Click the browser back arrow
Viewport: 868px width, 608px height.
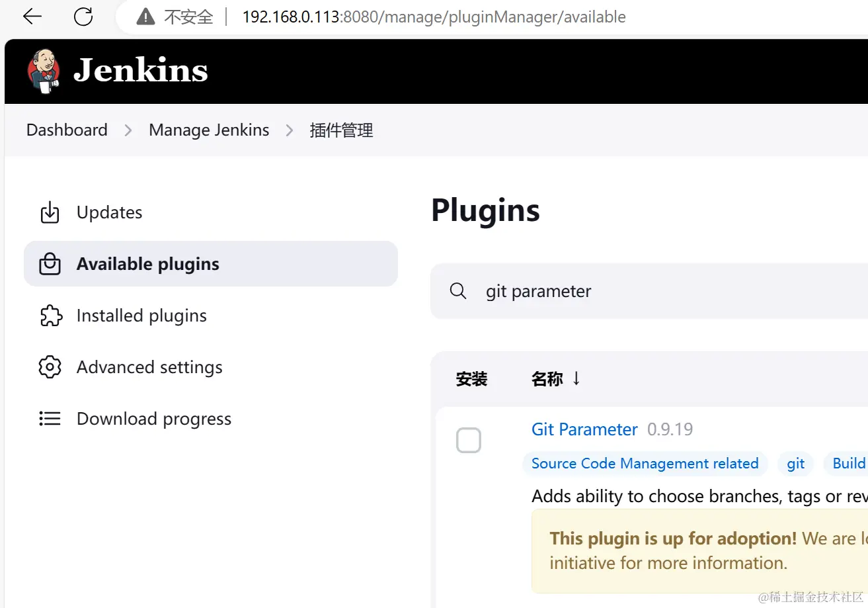(x=32, y=17)
